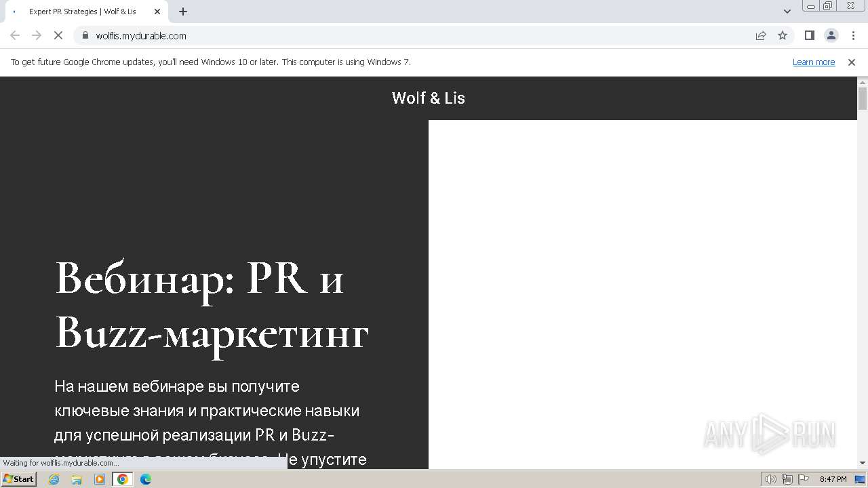Dismiss the Chrome update notice

[x=852, y=62]
